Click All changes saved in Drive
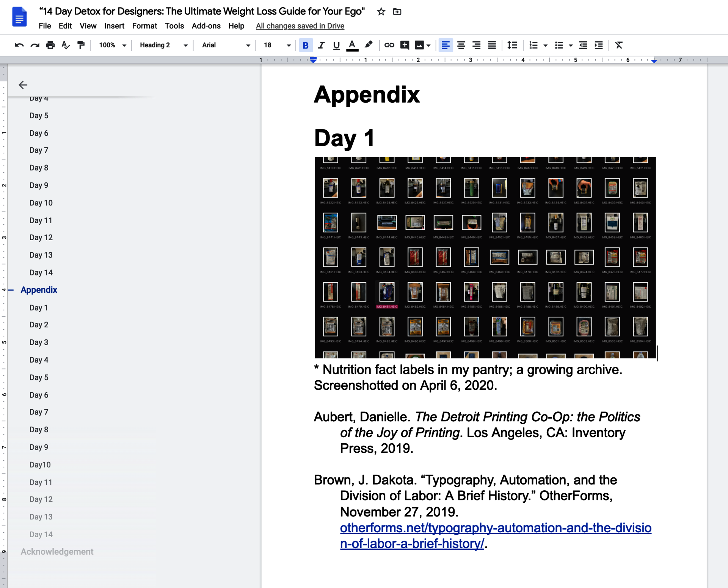The height and width of the screenshot is (588, 728). tap(300, 26)
